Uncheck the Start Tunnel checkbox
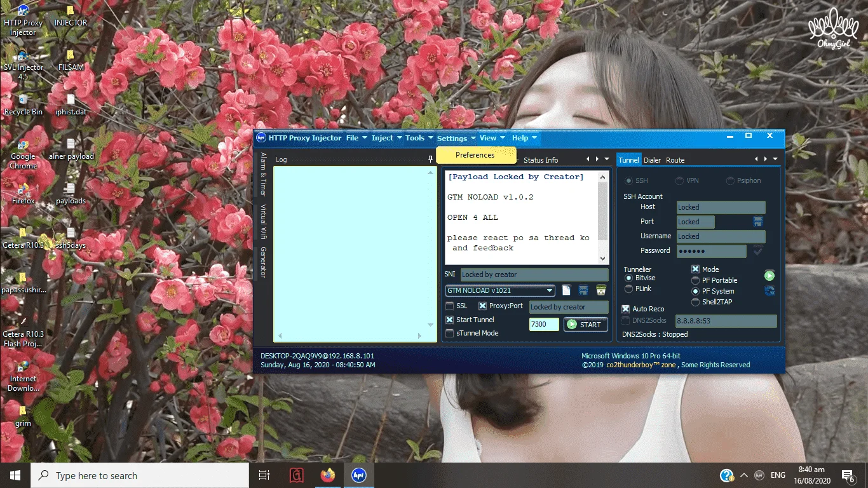Viewport: 868px width, 488px height. pos(450,320)
